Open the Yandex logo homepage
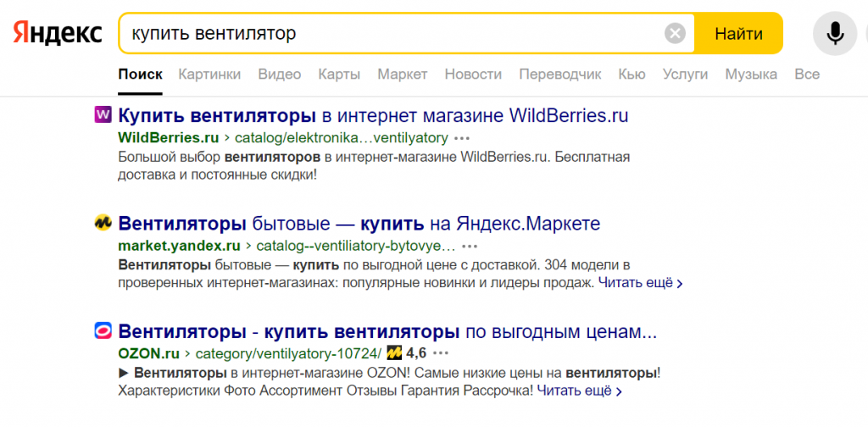The image size is (868, 427). [58, 33]
